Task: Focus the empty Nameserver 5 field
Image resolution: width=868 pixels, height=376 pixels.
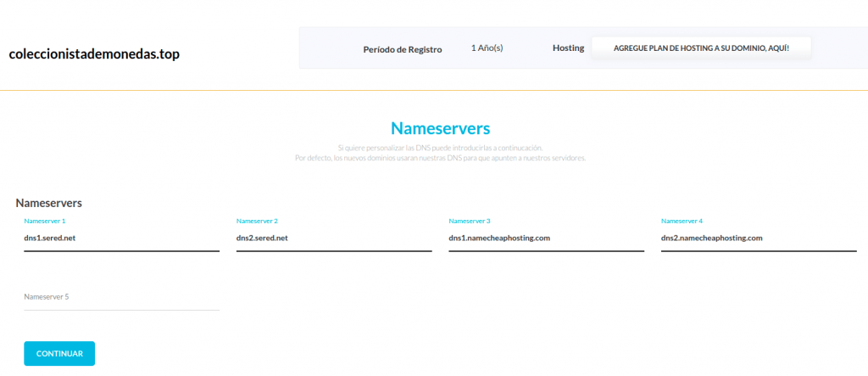Action: coord(122,297)
